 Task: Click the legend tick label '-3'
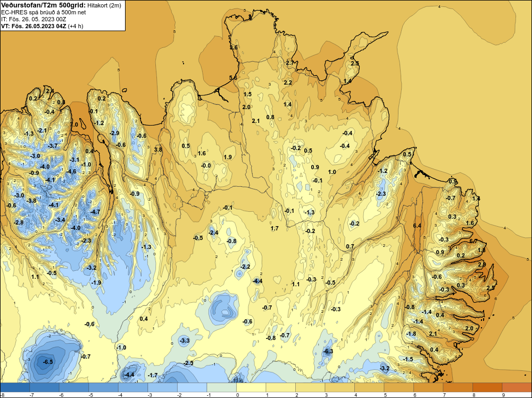click(149, 395)
